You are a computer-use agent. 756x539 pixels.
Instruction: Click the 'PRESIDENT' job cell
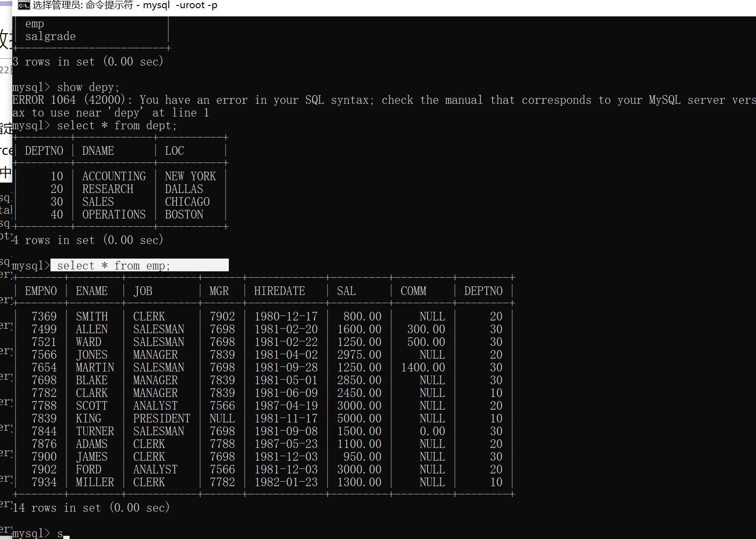tap(161, 419)
